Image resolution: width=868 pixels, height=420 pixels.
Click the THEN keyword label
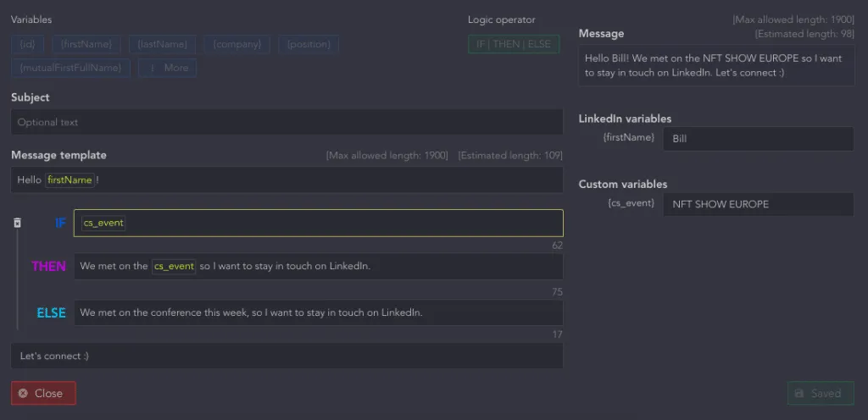tap(48, 267)
